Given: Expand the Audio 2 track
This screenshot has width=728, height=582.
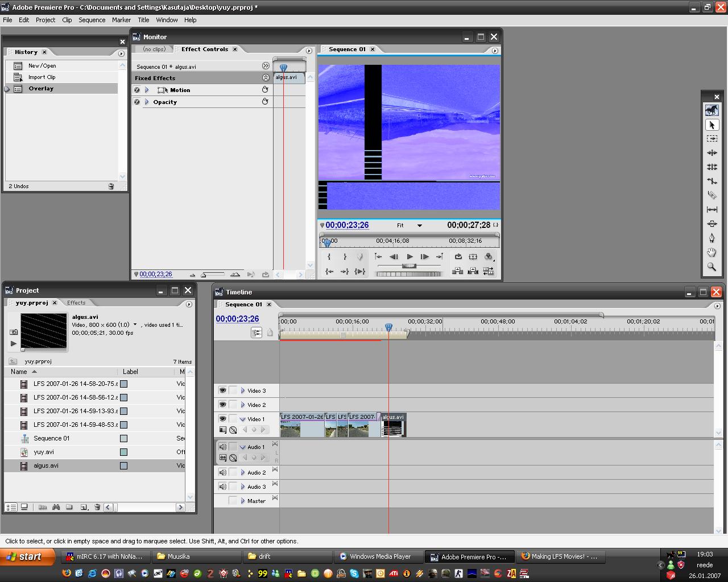Looking at the screenshot, I should [243, 472].
